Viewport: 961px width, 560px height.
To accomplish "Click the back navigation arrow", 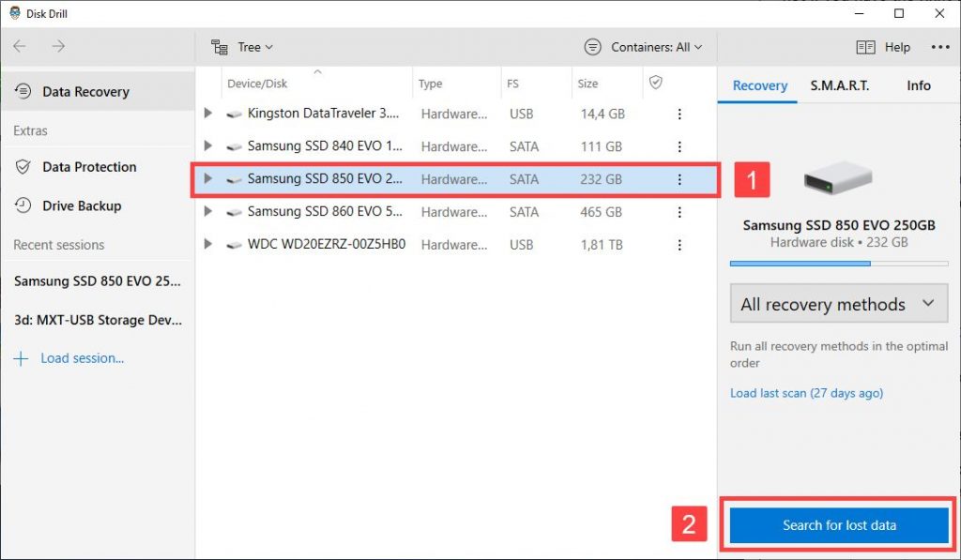I will point(18,46).
